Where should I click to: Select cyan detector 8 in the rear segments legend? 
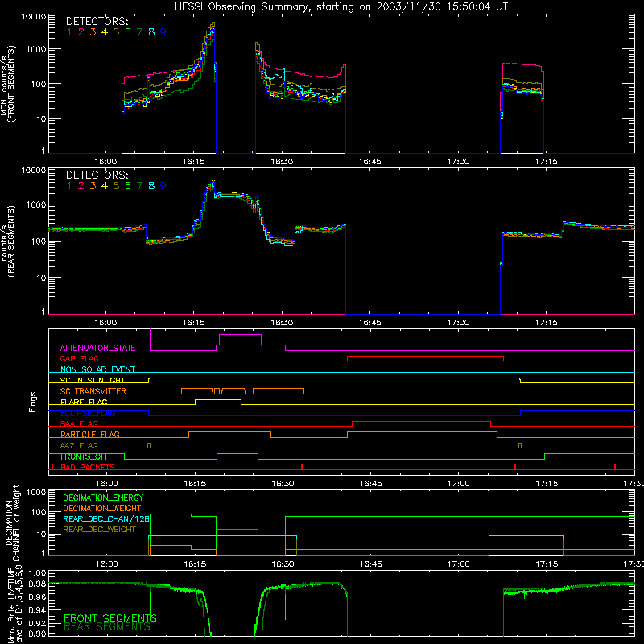pos(151,186)
